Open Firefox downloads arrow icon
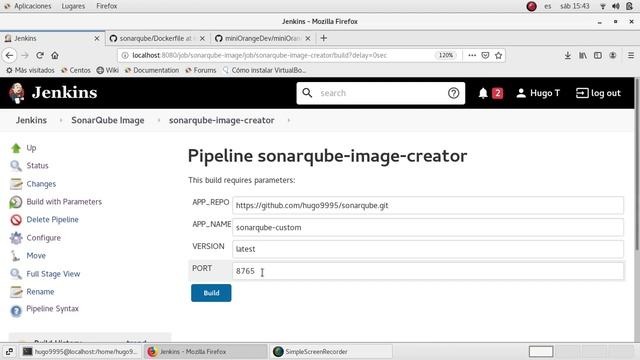Image resolution: width=640 pixels, height=360 pixels. click(x=567, y=55)
